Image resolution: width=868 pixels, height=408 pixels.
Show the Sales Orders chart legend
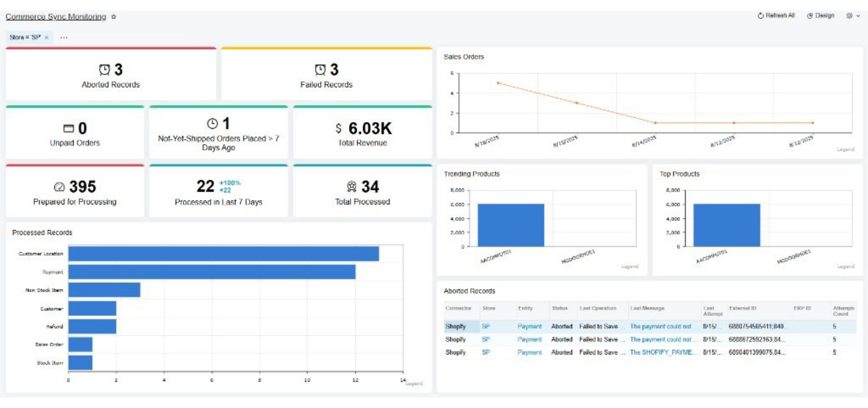tap(845, 150)
